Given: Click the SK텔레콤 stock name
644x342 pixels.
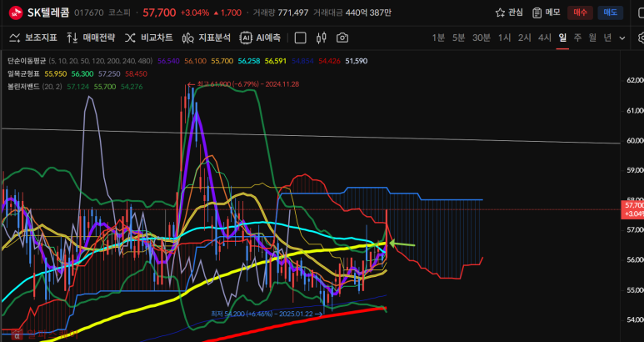Looking at the screenshot, I should 48,13.
